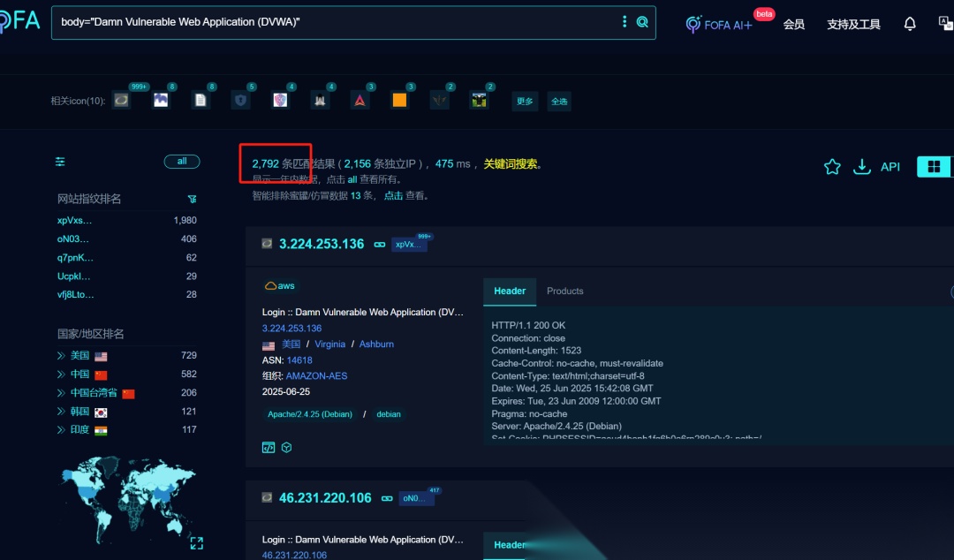Open the 3.224.253.136 heading link
Image resolution: width=954 pixels, height=560 pixels.
(x=322, y=244)
